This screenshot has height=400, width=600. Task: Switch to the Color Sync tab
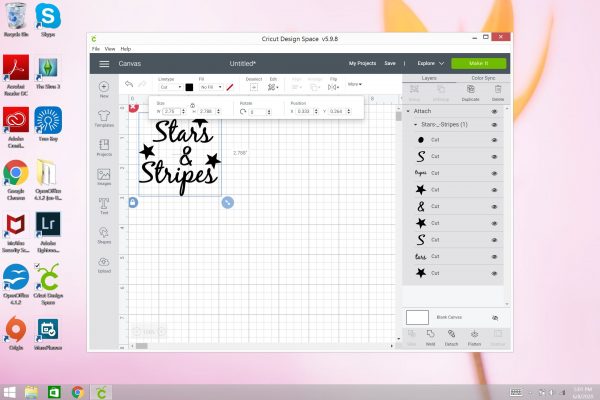click(483, 76)
